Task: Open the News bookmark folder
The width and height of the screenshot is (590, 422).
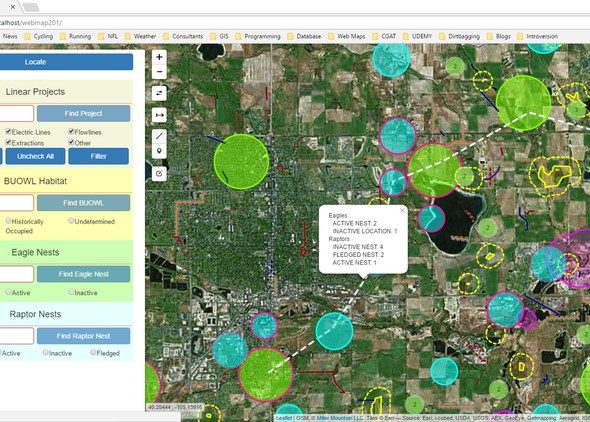Action: 9,36
